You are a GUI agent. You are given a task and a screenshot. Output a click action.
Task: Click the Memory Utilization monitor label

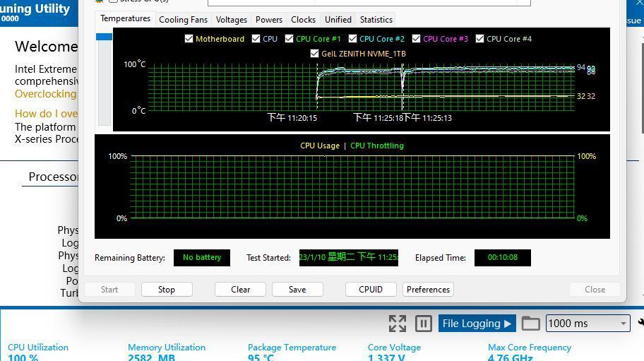click(x=167, y=348)
